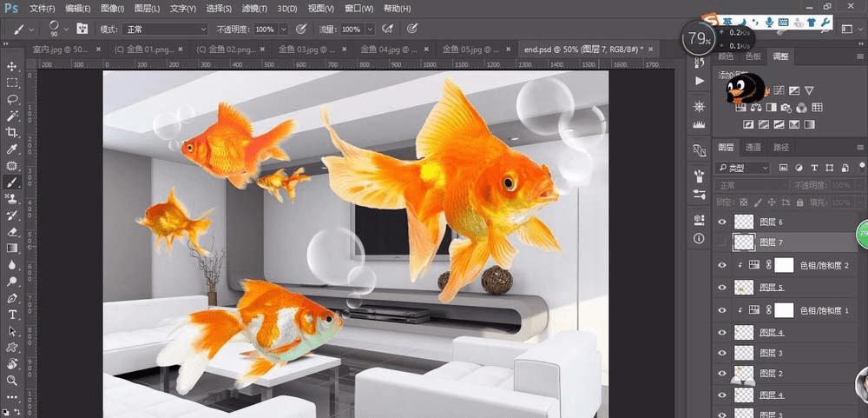Toggle visibility of 色相/饱和度 2 layer
This screenshot has width=868, height=418.
coord(721,265)
